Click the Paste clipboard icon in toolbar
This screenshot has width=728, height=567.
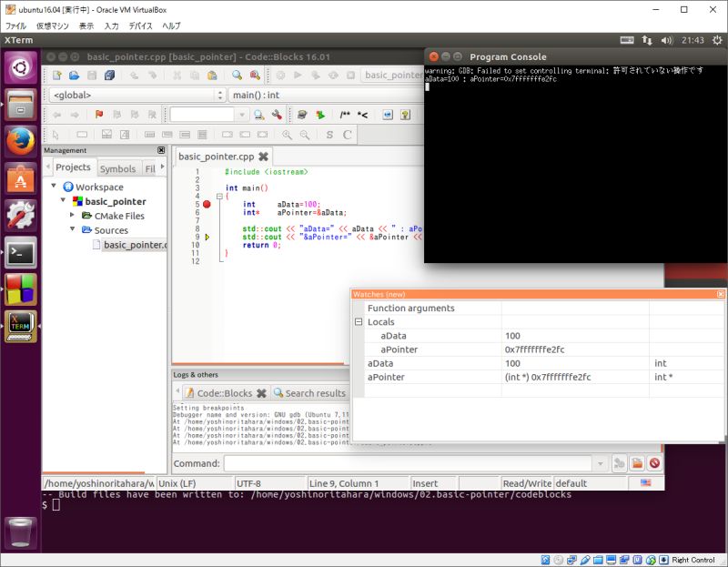click(212, 76)
